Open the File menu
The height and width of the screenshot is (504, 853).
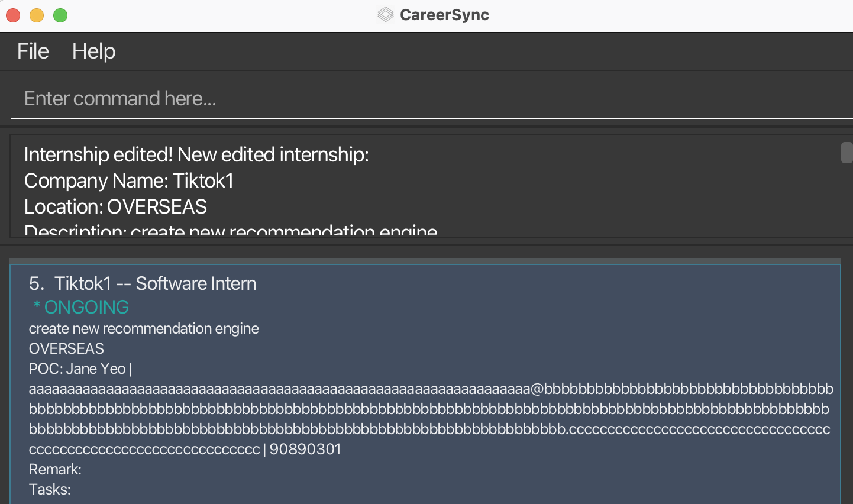click(33, 51)
